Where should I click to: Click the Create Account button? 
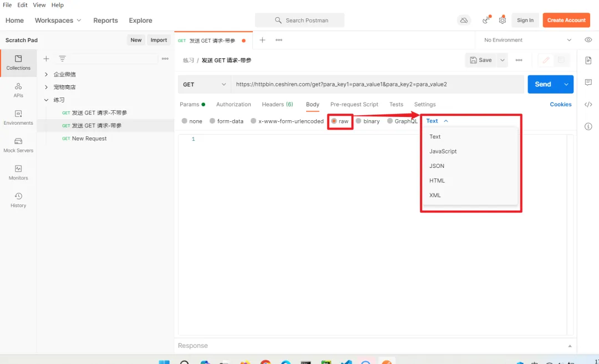pos(566,20)
